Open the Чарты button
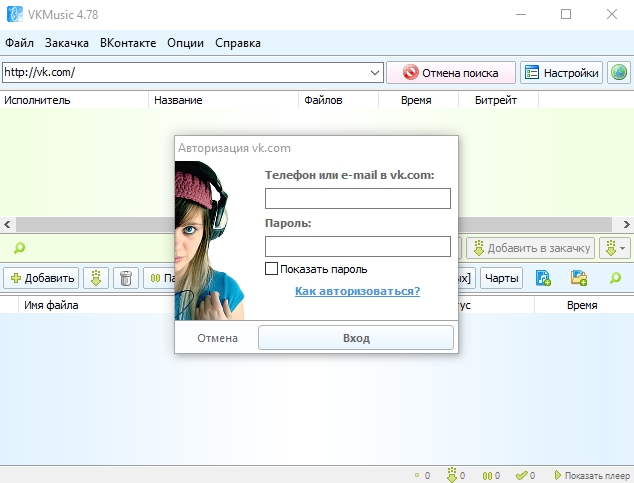This screenshot has height=483, width=634. 501,278
